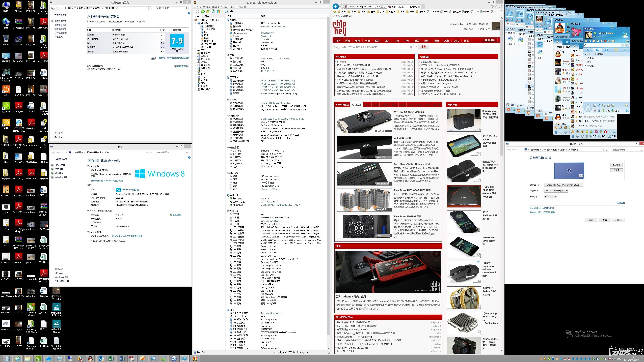644x362 pixels.
Task: Open the 快捷导航 dropdown on the Chiphell page
Action: coord(490,40)
